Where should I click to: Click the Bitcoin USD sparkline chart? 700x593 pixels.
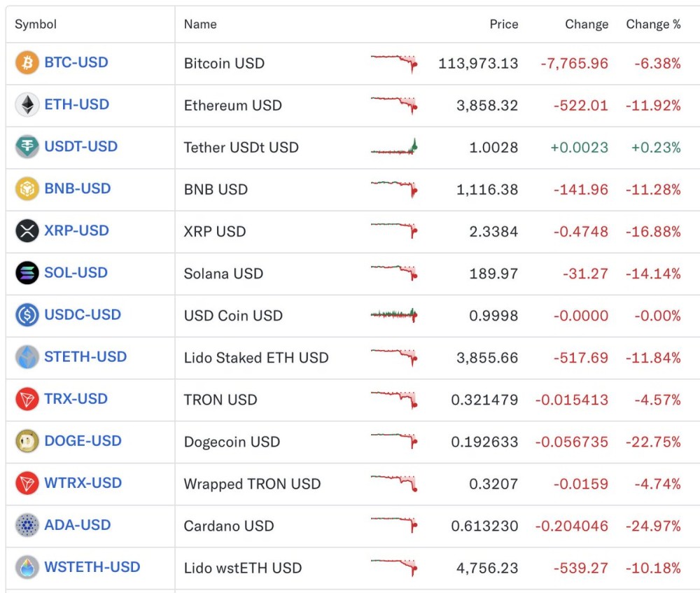(x=394, y=63)
